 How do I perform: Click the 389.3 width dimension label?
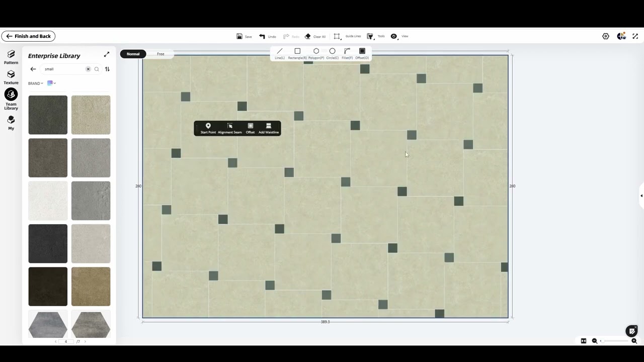(x=325, y=322)
